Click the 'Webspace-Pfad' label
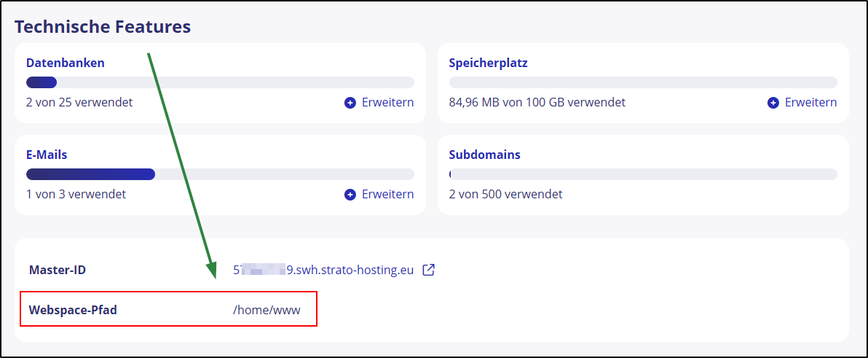The image size is (868, 358). pyautogui.click(x=73, y=310)
